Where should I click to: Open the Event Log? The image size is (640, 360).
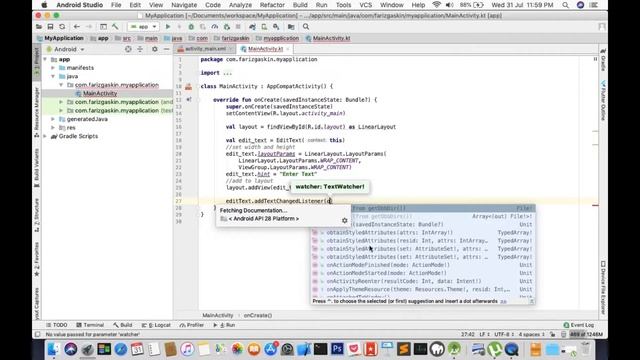tap(579, 325)
